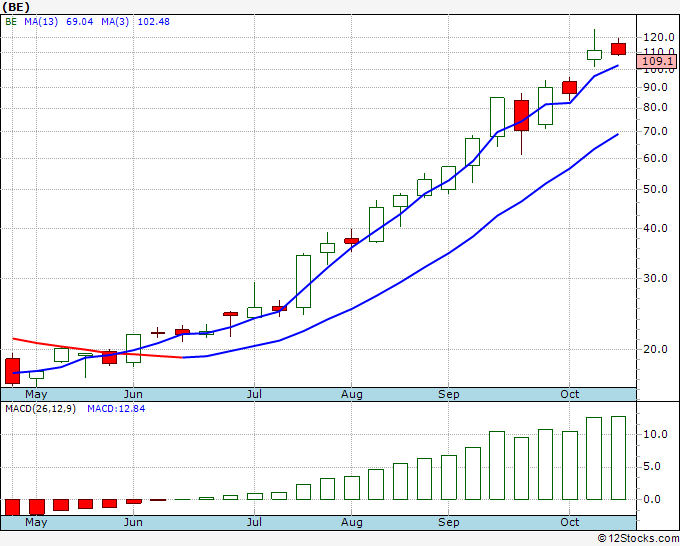Viewport: 680px width, 546px height.
Task: Click the tall white candle topping near 85
Action: click(497, 117)
